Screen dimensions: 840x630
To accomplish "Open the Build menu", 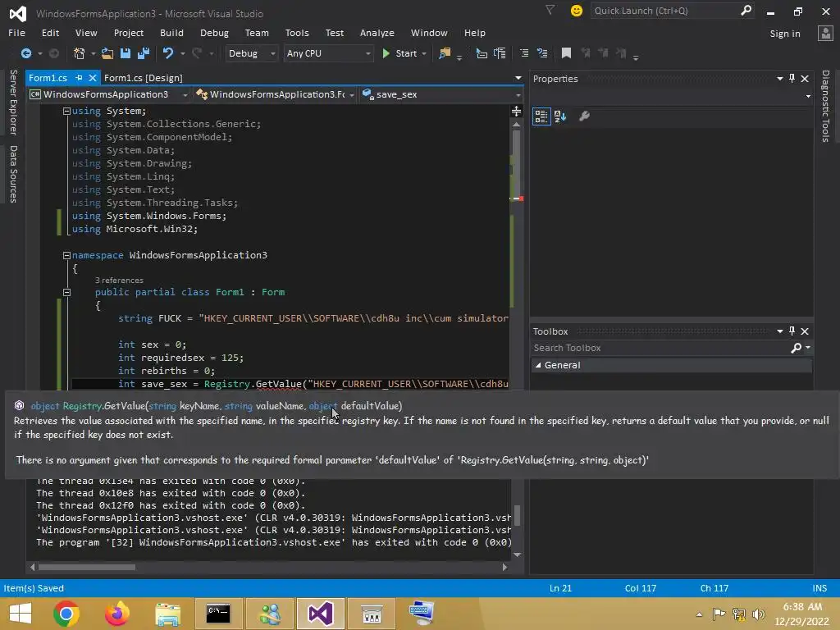I will pyautogui.click(x=171, y=33).
